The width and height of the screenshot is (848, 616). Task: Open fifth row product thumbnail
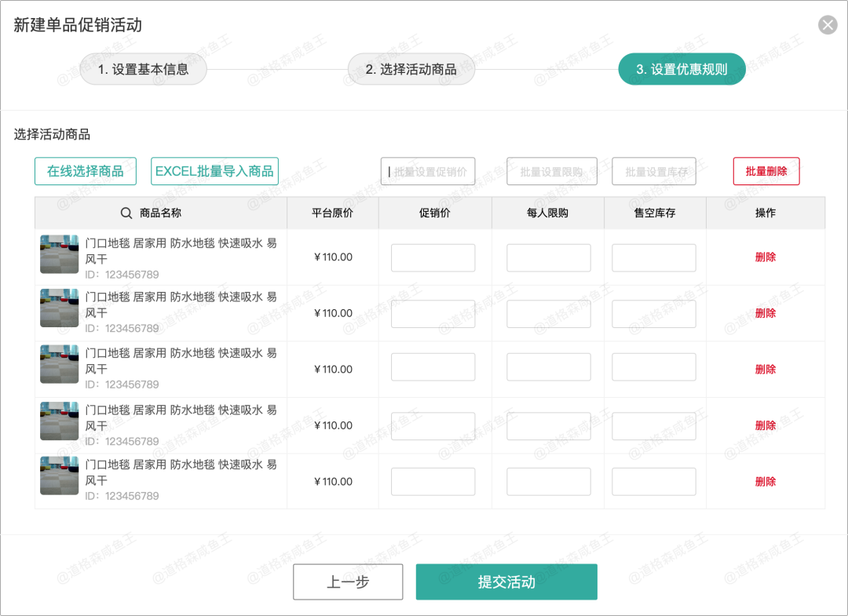tap(60, 476)
